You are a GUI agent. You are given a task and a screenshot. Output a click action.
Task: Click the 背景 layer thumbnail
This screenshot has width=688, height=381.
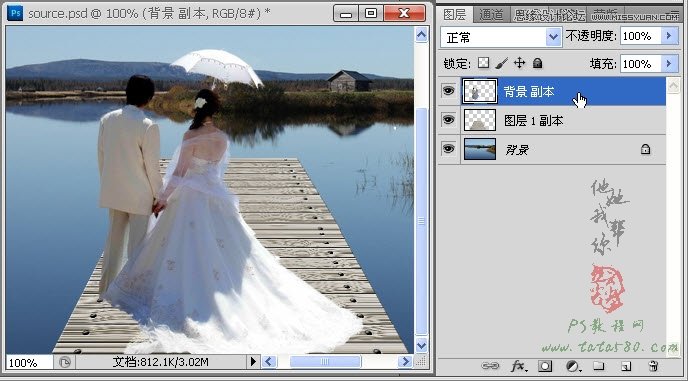[x=480, y=149]
